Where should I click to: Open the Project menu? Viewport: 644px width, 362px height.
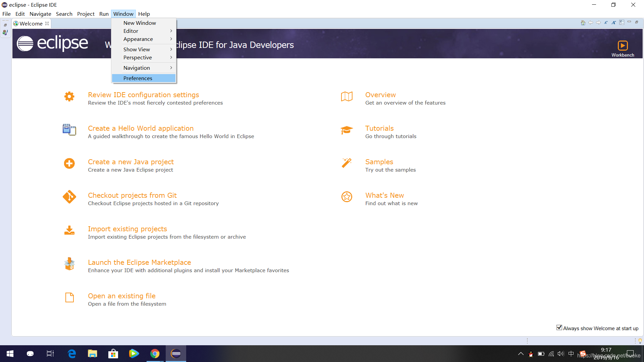[86, 14]
